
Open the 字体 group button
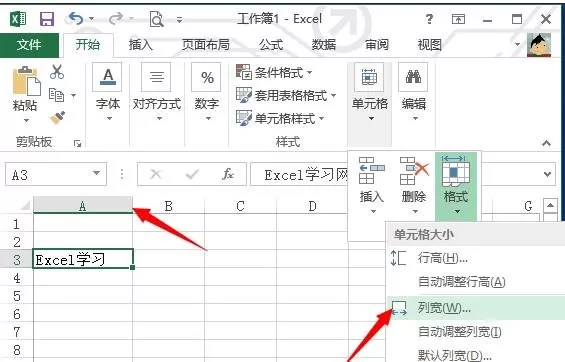pos(108,93)
